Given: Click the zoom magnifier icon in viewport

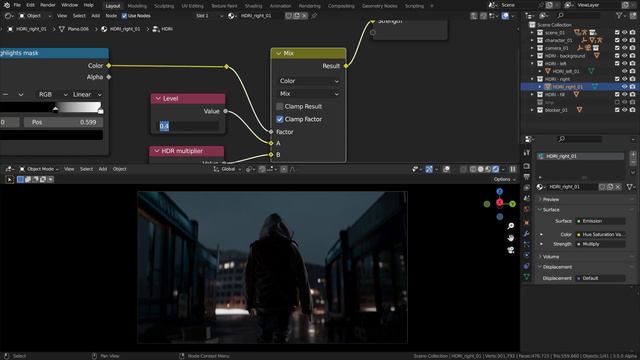Looking at the screenshot, I should pyautogui.click(x=511, y=226).
